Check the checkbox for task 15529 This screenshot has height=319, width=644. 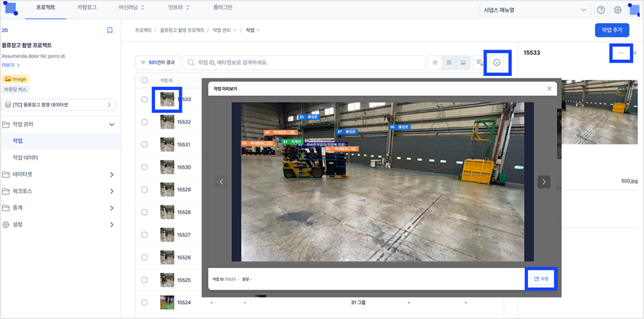[x=145, y=190]
